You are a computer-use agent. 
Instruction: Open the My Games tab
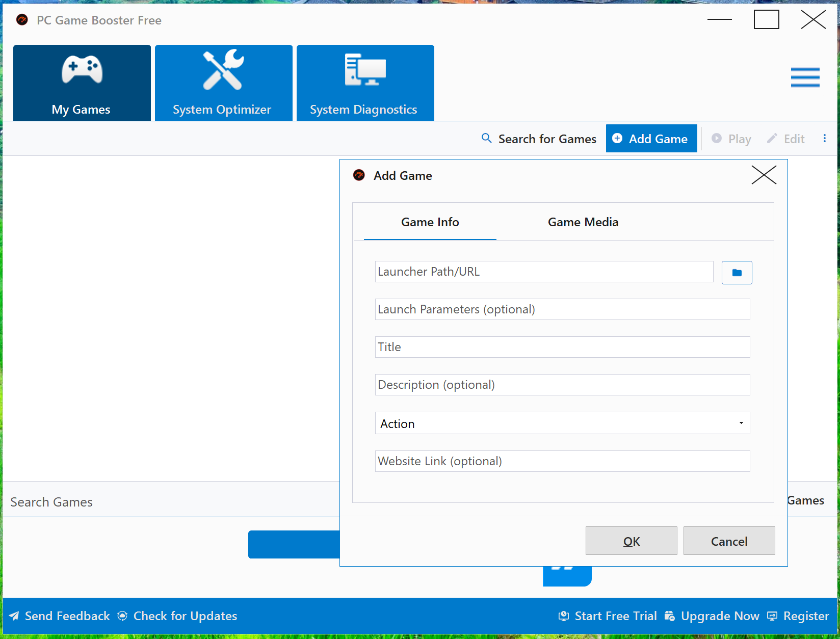click(82, 83)
